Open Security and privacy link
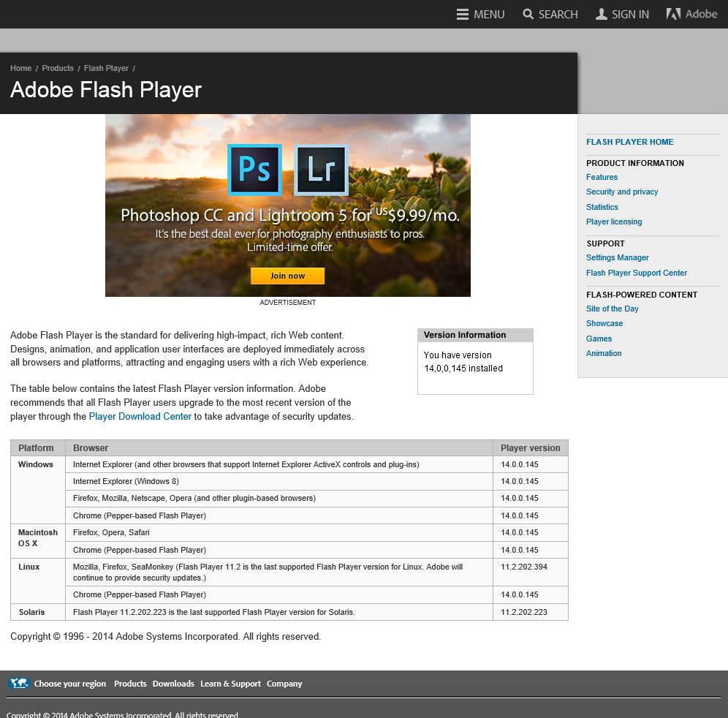Image resolution: width=728 pixels, height=718 pixels. 622,192
